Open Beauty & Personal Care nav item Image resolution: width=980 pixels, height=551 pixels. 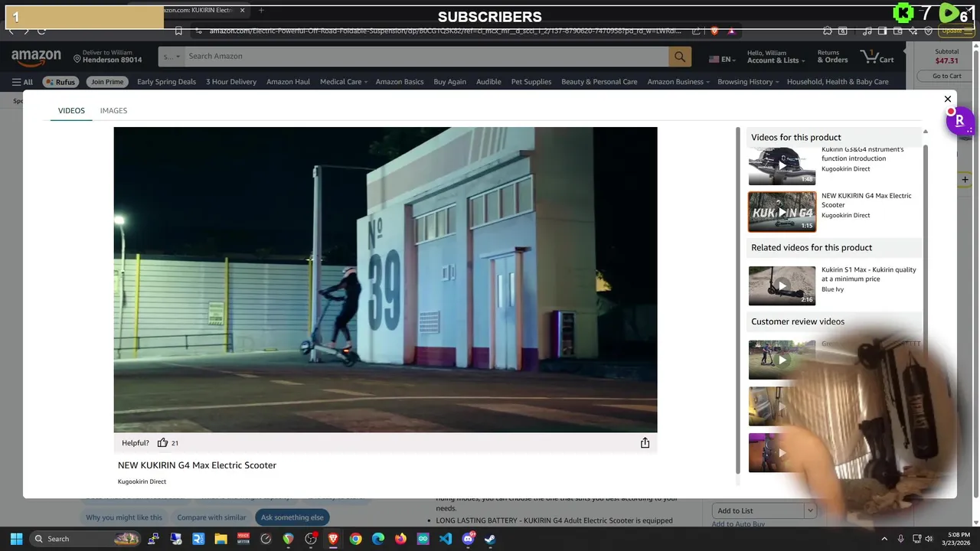click(599, 82)
